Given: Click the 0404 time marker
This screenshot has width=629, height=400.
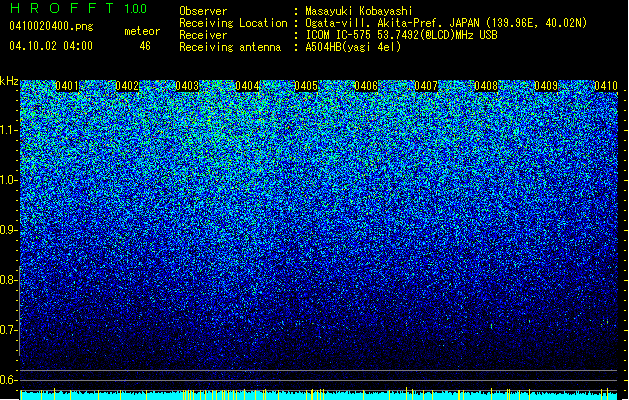Looking at the screenshot, I should pos(247,86).
